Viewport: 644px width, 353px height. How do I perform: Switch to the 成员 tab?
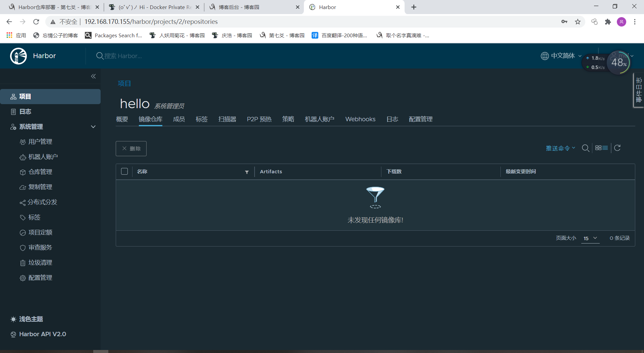(x=179, y=119)
